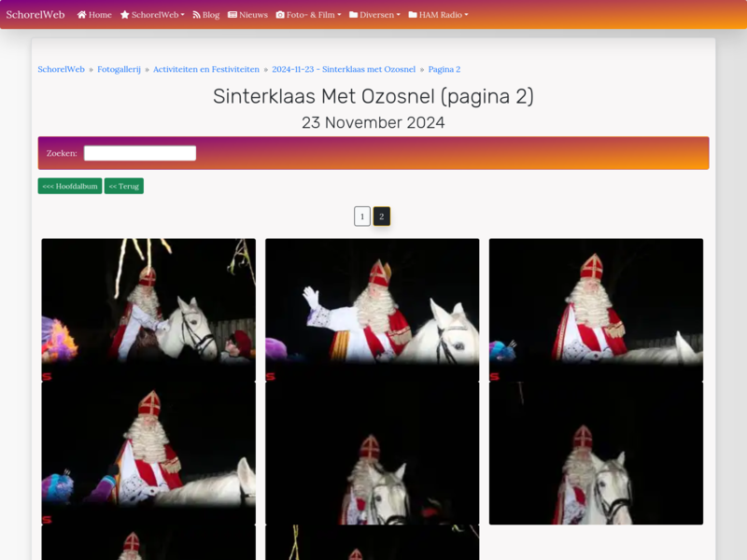This screenshot has width=747, height=560.
Task: Open Activiteiten en Festiviteiten breadcrumb
Action: [206, 69]
